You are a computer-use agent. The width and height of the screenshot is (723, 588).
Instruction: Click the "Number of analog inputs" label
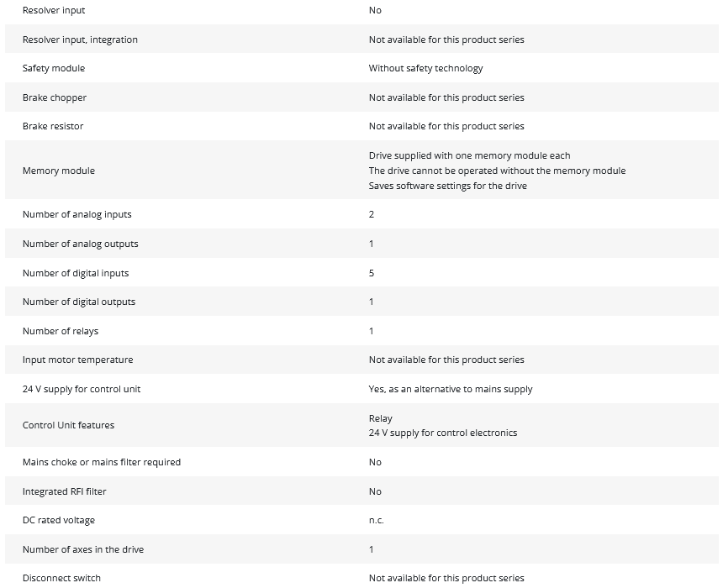tap(77, 214)
